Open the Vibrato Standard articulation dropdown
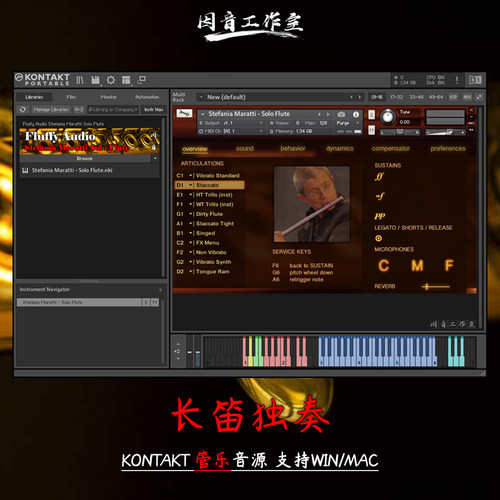500x500 pixels. pyautogui.click(x=191, y=176)
